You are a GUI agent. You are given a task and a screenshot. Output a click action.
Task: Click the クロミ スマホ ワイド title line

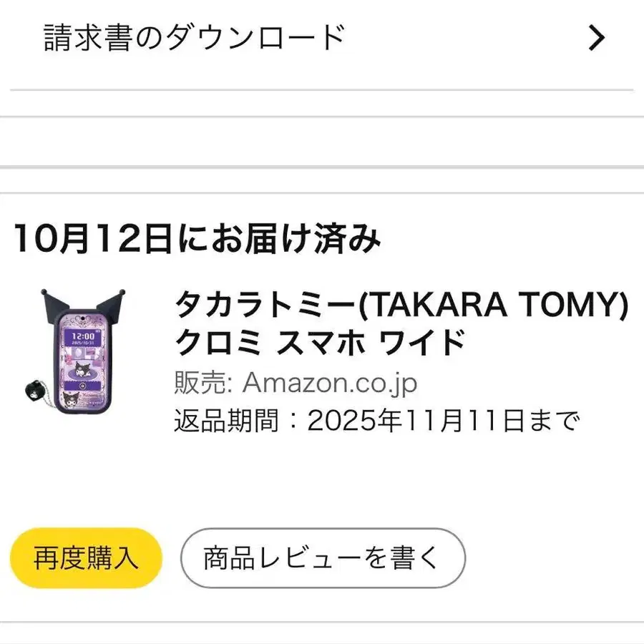[320, 344]
